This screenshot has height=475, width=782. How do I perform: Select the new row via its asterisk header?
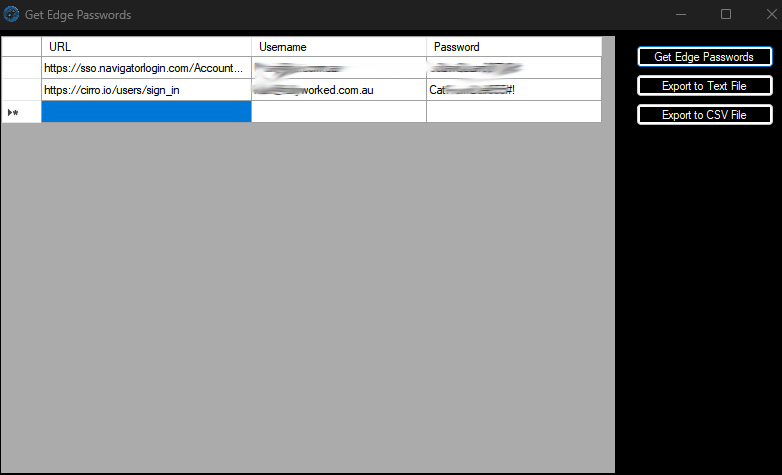[x=21, y=112]
